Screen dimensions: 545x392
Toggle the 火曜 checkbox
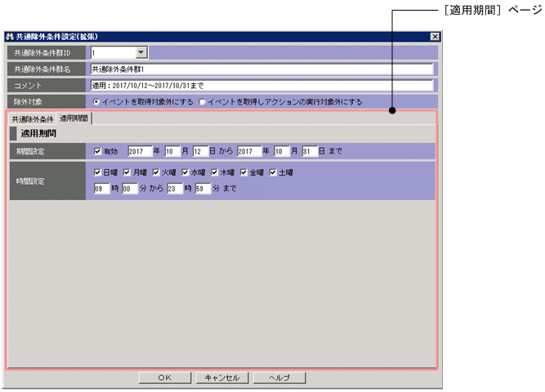156,172
